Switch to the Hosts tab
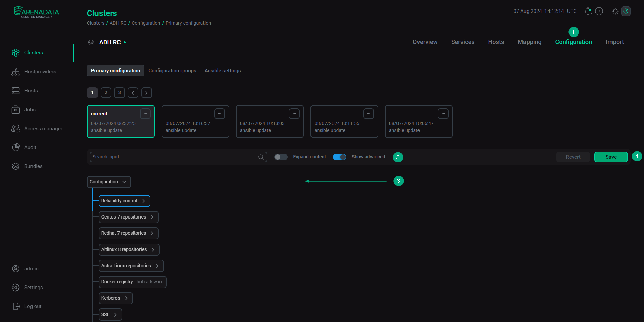 (x=496, y=42)
